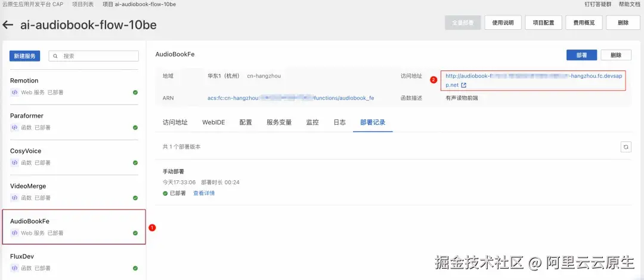Switch to the 服务变量 tab

point(279,122)
